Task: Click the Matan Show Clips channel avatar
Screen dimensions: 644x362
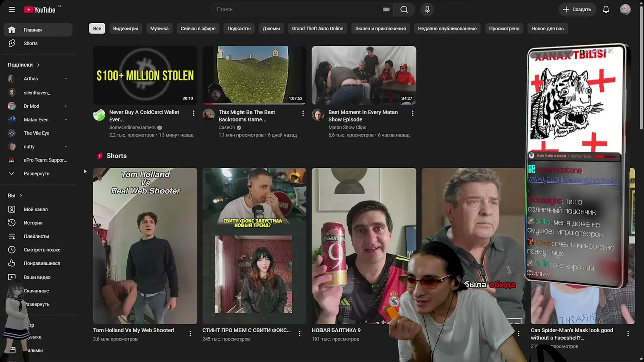Action: (318, 115)
